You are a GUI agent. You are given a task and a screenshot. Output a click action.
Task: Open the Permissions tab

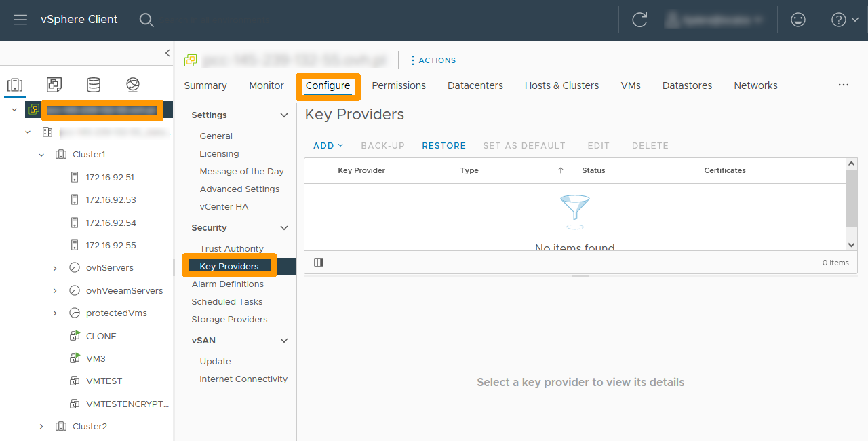click(399, 85)
